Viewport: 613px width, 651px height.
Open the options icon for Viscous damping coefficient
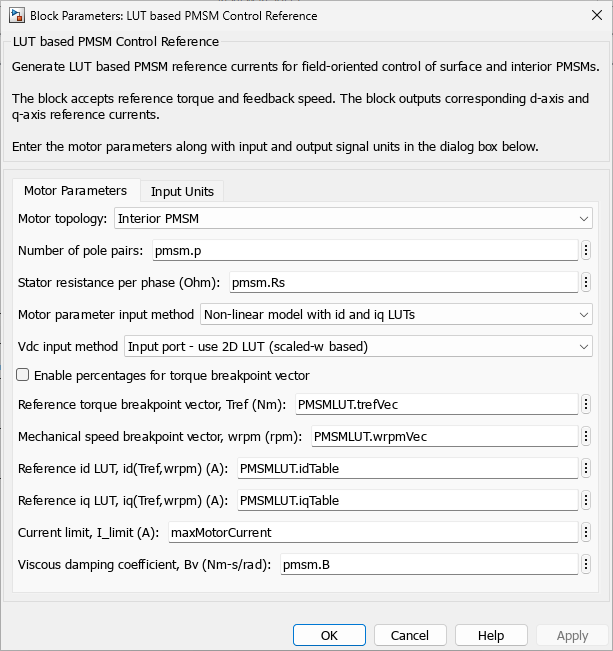pyautogui.click(x=586, y=564)
